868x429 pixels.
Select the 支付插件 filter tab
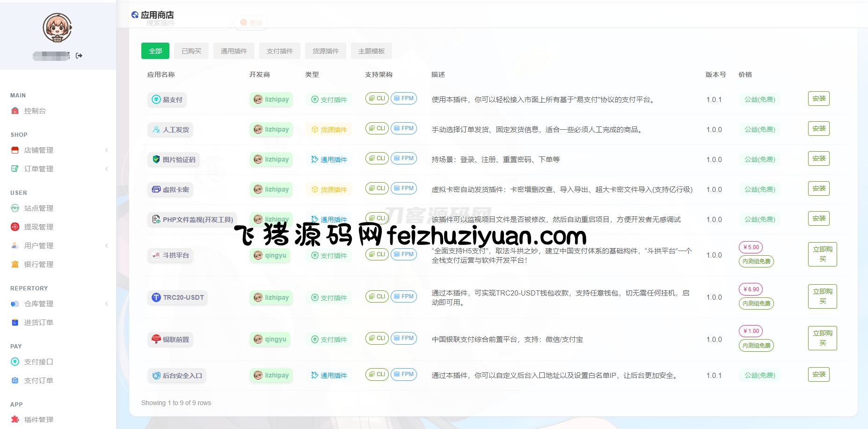click(280, 51)
